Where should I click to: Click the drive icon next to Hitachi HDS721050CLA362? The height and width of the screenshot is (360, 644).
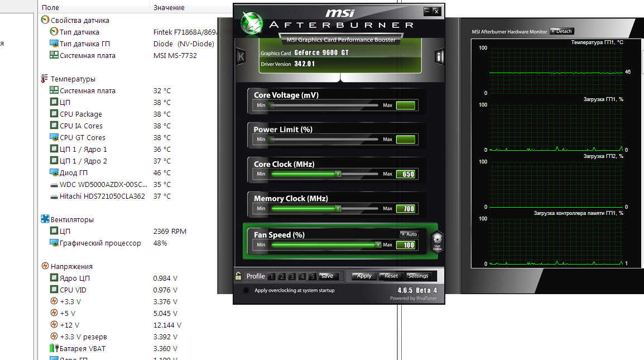click(54, 197)
